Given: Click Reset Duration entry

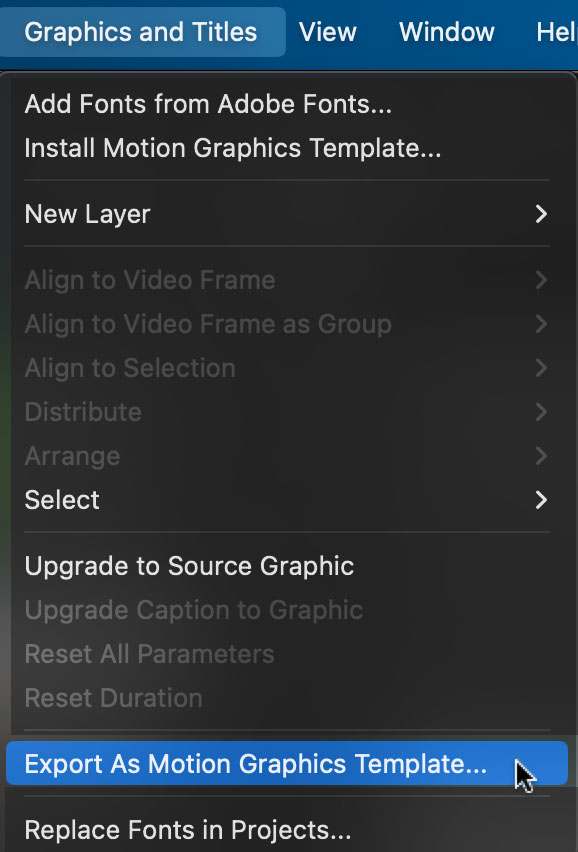Looking at the screenshot, I should [113, 698].
